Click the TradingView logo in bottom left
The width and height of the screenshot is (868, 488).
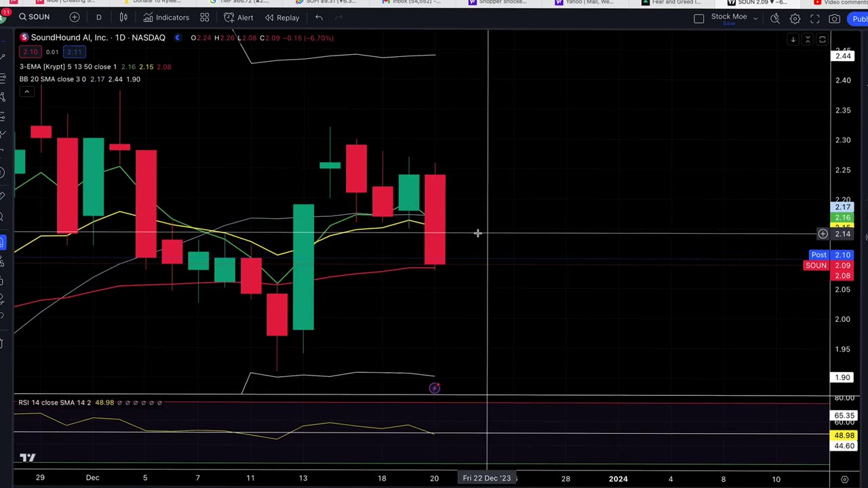coord(27,458)
